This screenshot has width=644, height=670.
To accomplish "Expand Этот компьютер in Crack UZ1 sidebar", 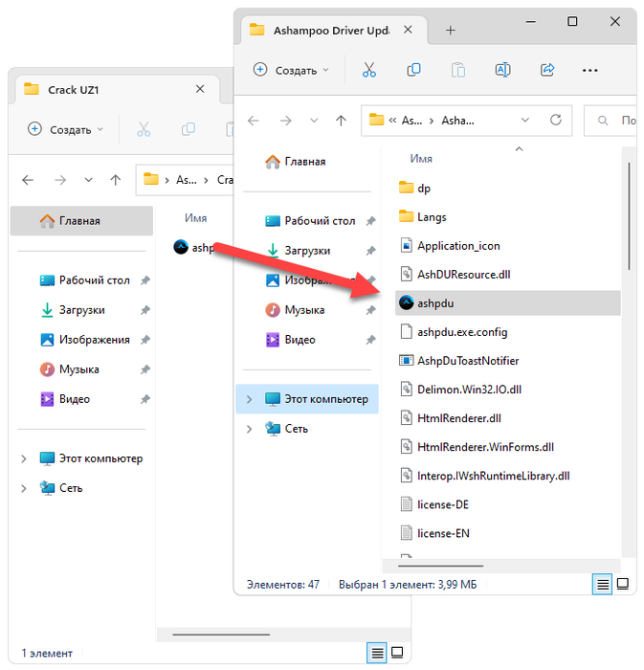I will tap(24, 458).
